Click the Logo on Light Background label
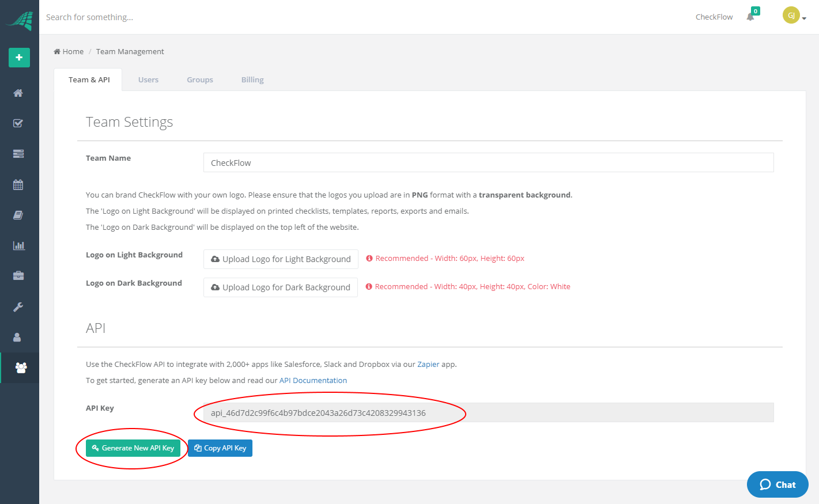Screen dimensions: 819x504 134,255
